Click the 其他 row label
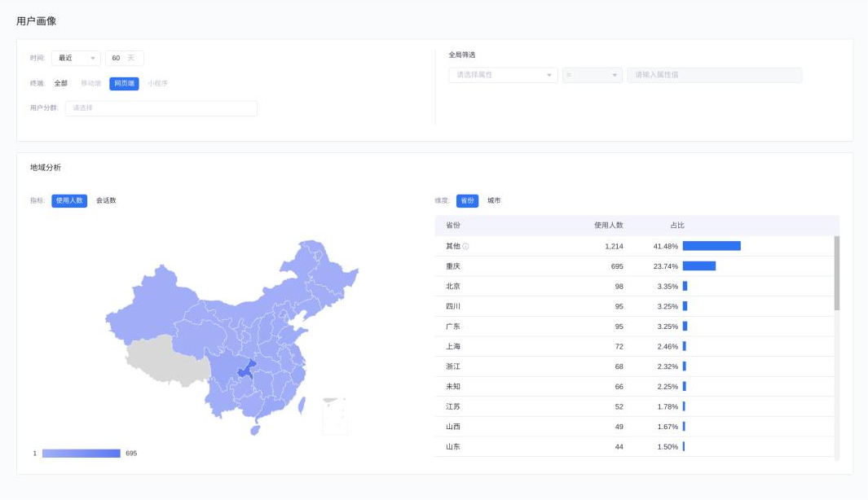 click(x=453, y=246)
